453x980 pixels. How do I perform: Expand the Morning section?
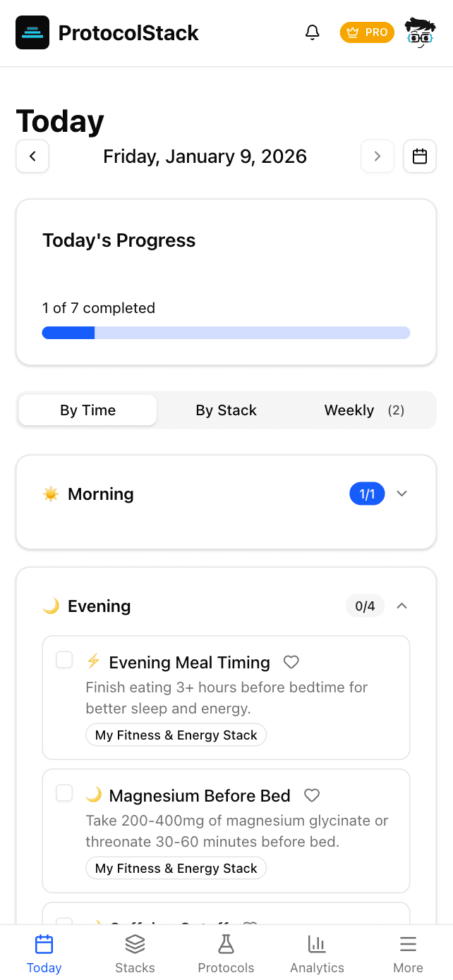[x=401, y=494]
